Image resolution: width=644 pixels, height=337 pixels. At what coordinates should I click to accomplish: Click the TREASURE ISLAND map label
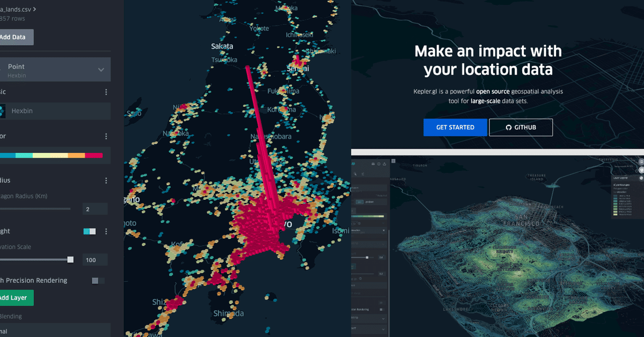[536, 179]
